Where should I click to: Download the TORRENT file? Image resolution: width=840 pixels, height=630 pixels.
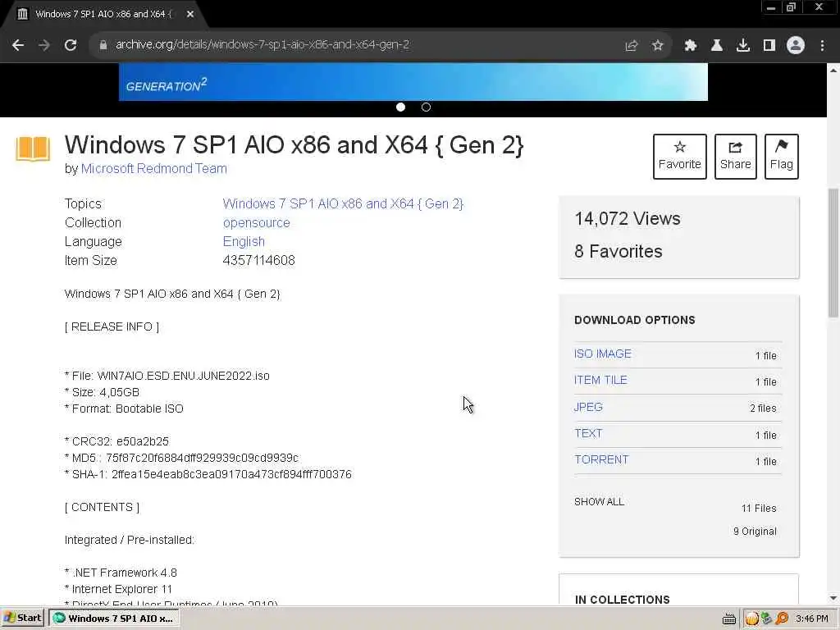tap(601, 459)
